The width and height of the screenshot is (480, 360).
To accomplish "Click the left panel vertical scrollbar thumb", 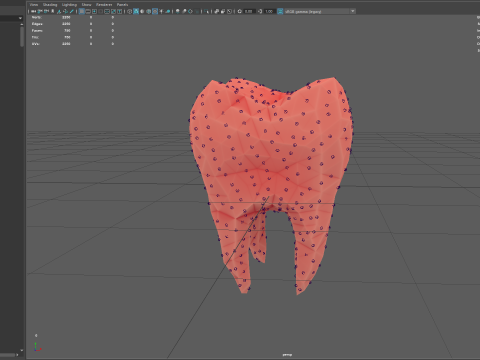I will point(22,37).
